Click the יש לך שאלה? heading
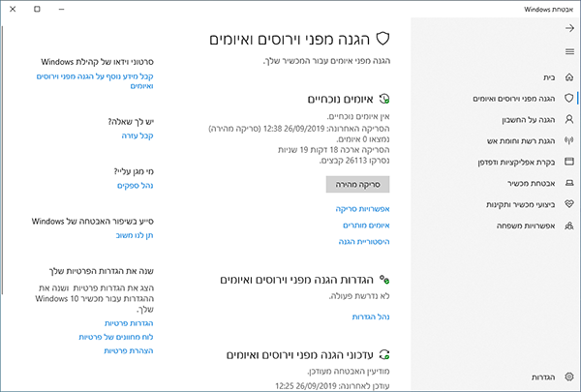The height and width of the screenshot is (392, 581). 131,122
